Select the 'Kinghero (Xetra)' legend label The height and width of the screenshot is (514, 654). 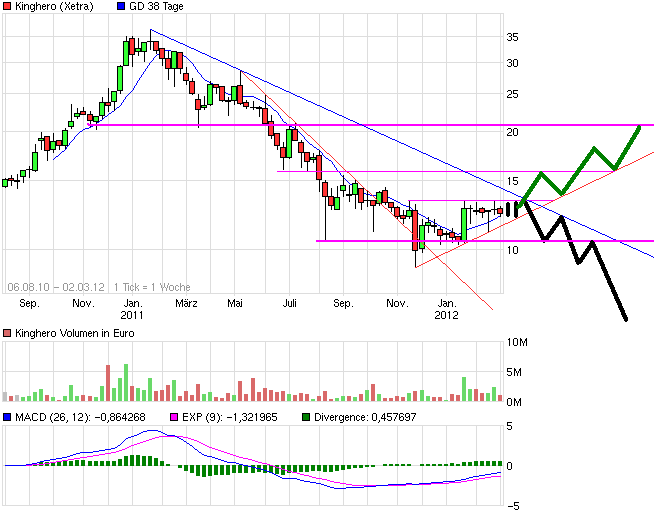tap(54, 6)
